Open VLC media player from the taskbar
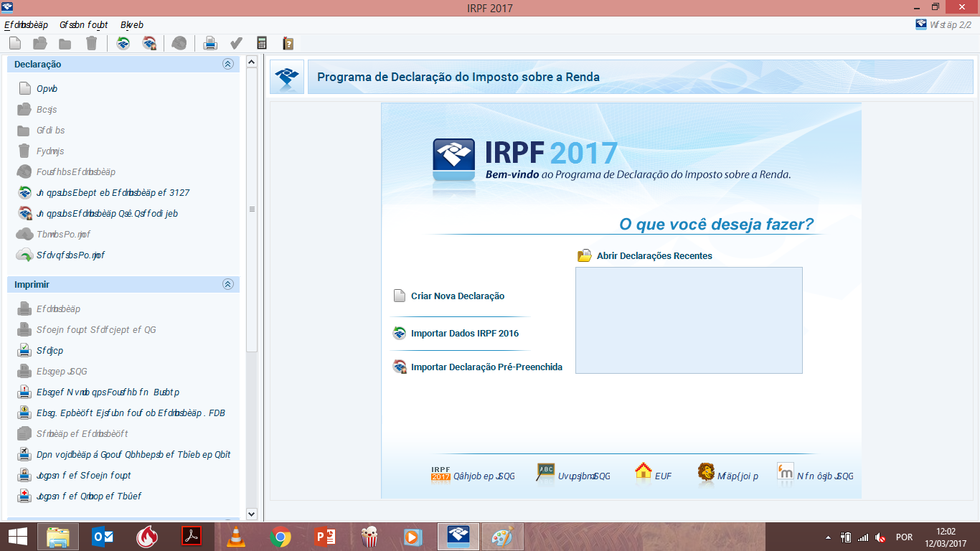The image size is (980, 551). (235, 537)
